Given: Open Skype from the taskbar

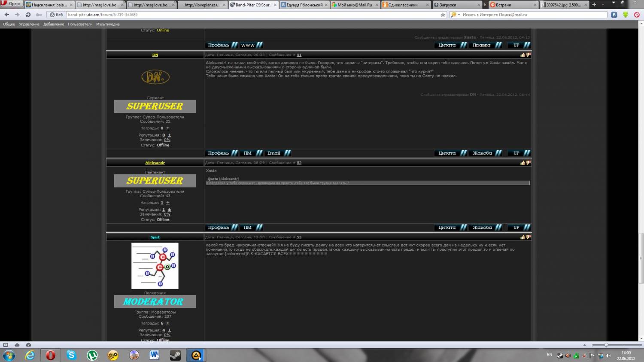Looking at the screenshot, I should point(71,356).
